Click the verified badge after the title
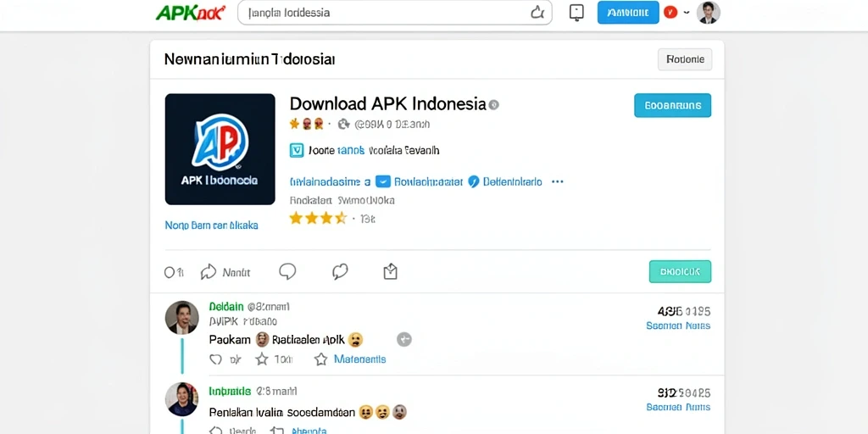 pos(494,104)
